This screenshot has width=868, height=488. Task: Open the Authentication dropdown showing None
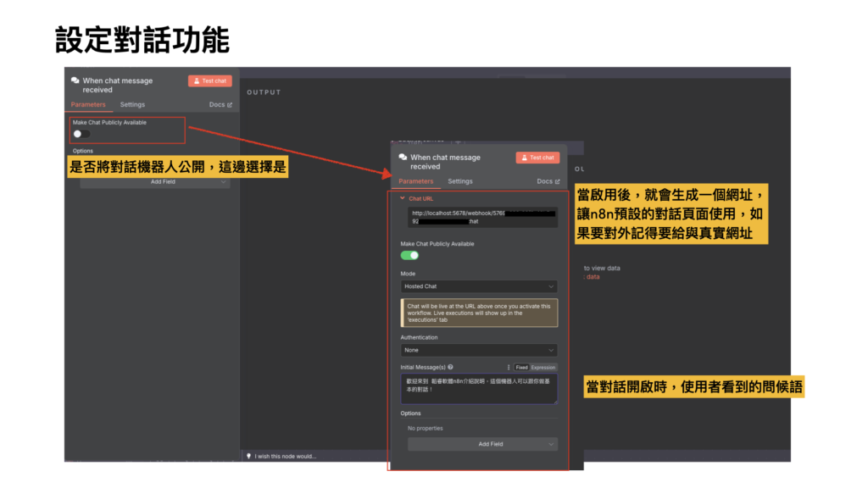(x=479, y=350)
